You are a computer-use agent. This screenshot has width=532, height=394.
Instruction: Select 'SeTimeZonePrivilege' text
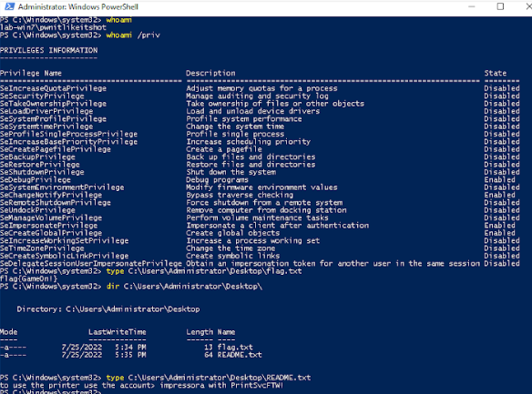pos(42,248)
